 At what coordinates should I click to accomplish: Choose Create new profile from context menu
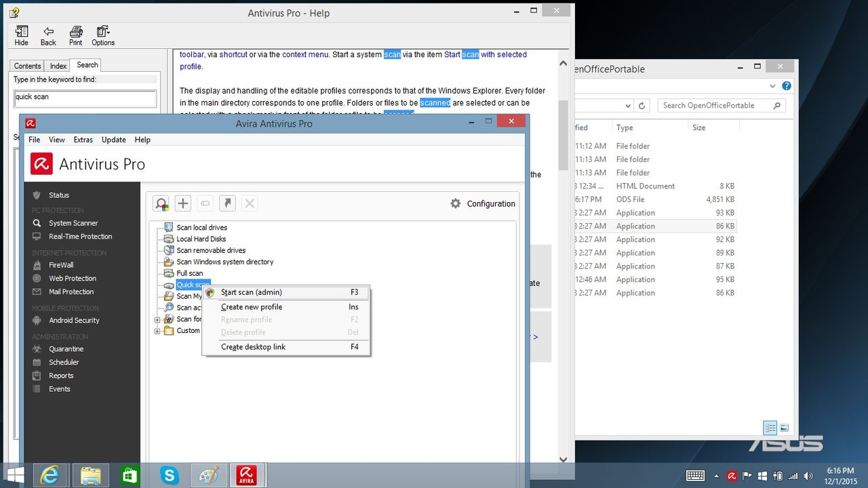286,307
